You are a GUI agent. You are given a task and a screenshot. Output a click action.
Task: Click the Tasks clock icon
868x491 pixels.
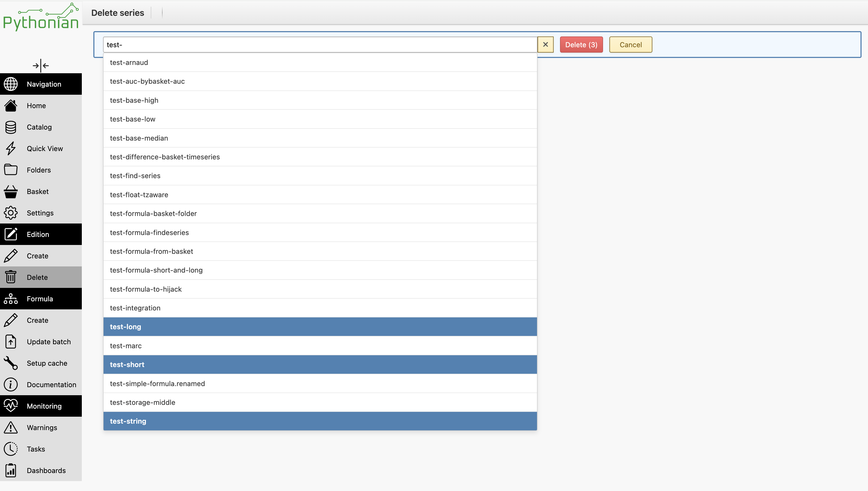(x=11, y=449)
